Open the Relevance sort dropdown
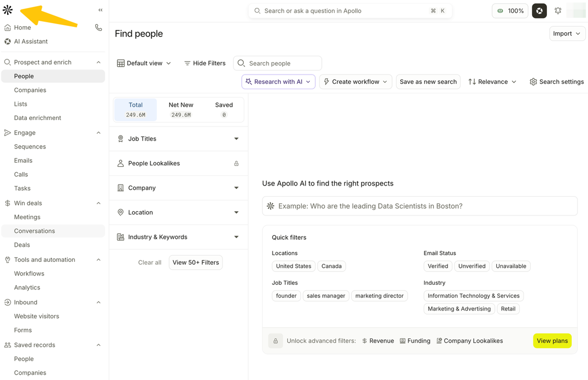Screen dimensions: 588x380 (492, 82)
